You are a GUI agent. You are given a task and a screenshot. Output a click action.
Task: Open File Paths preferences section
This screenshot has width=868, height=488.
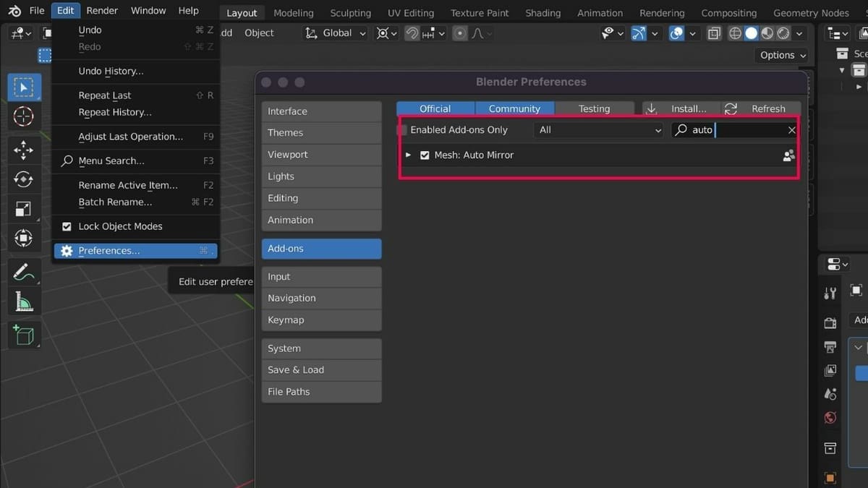[321, 392]
